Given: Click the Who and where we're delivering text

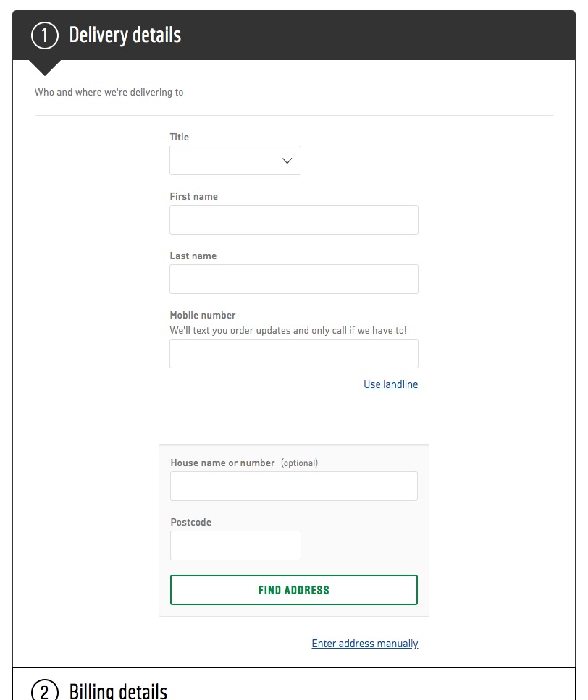Looking at the screenshot, I should (x=109, y=92).
